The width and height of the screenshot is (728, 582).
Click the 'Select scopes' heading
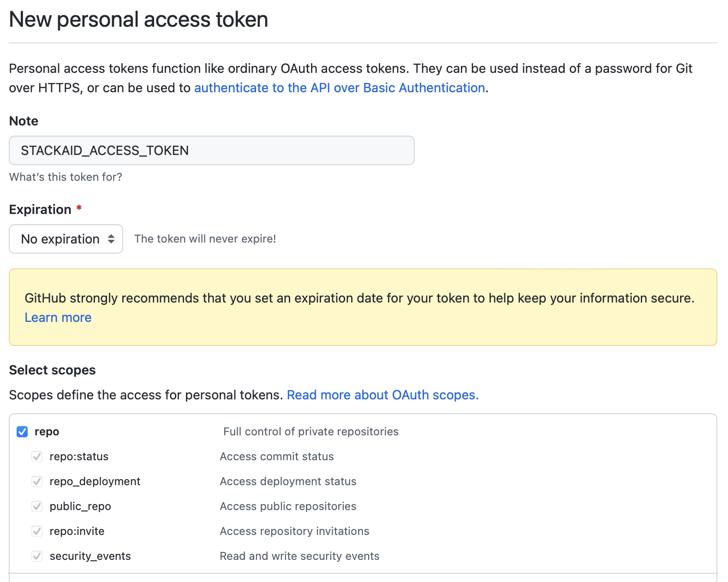pos(53,370)
